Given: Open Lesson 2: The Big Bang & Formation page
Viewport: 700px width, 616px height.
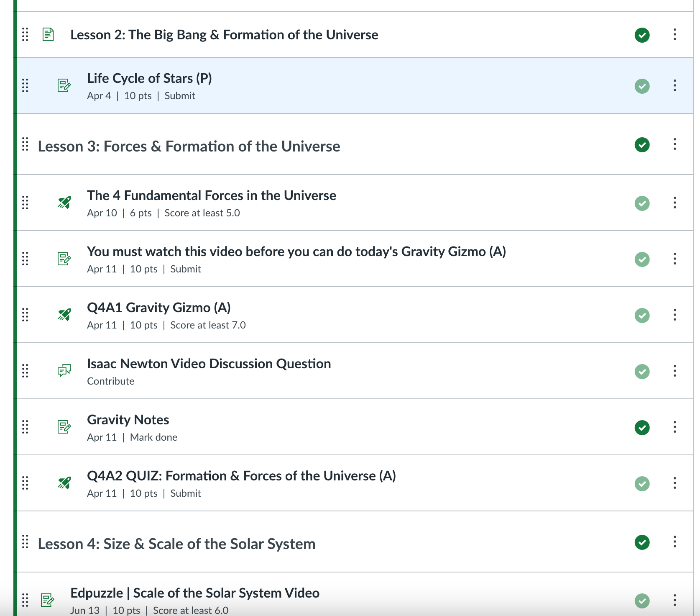Looking at the screenshot, I should [224, 35].
